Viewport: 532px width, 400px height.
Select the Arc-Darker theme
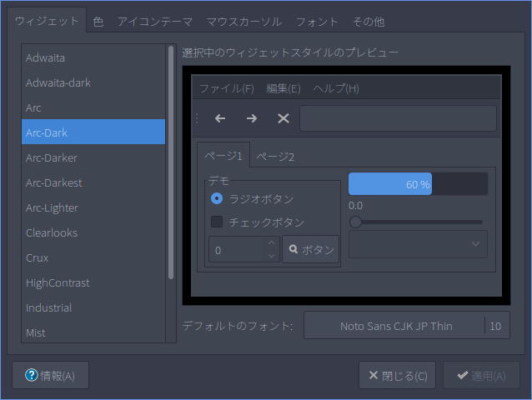pyautogui.click(x=93, y=157)
